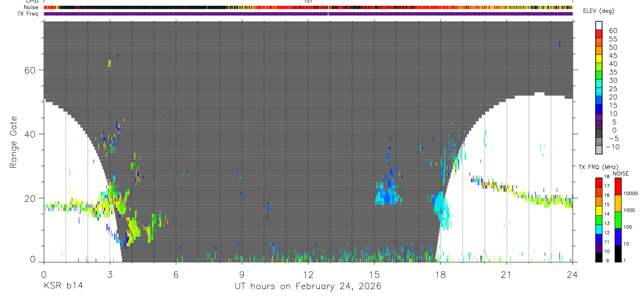Viewport: 644px width, 297px height.
Task: Click the 'KSR b14' radar beam label
Action: point(62,286)
